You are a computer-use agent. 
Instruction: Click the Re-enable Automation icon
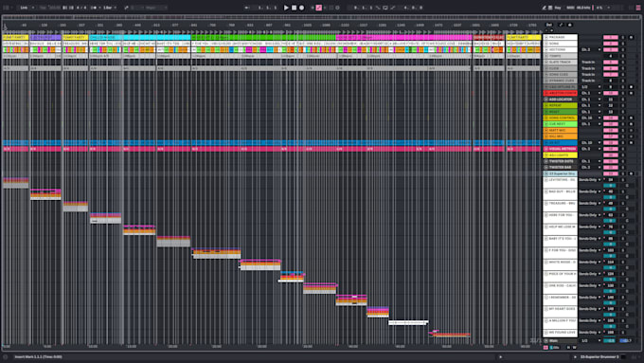(325, 8)
